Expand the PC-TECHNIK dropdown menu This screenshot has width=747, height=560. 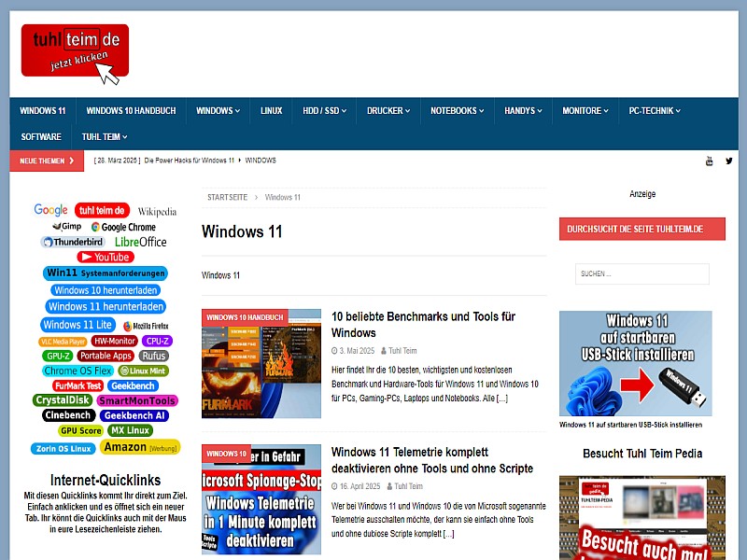pyautogui.click(x=655, y=110)
